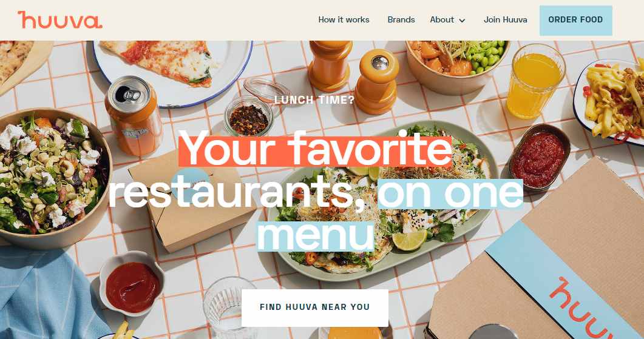
Task: Click the FIND HUUVA NEAR YOU button
Action: (x=315, y=307)
